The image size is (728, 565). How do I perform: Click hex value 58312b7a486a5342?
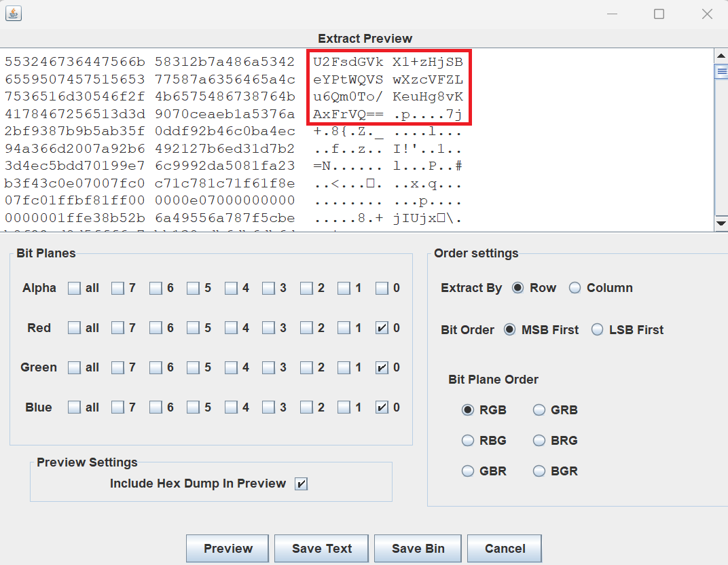[225, 62]
